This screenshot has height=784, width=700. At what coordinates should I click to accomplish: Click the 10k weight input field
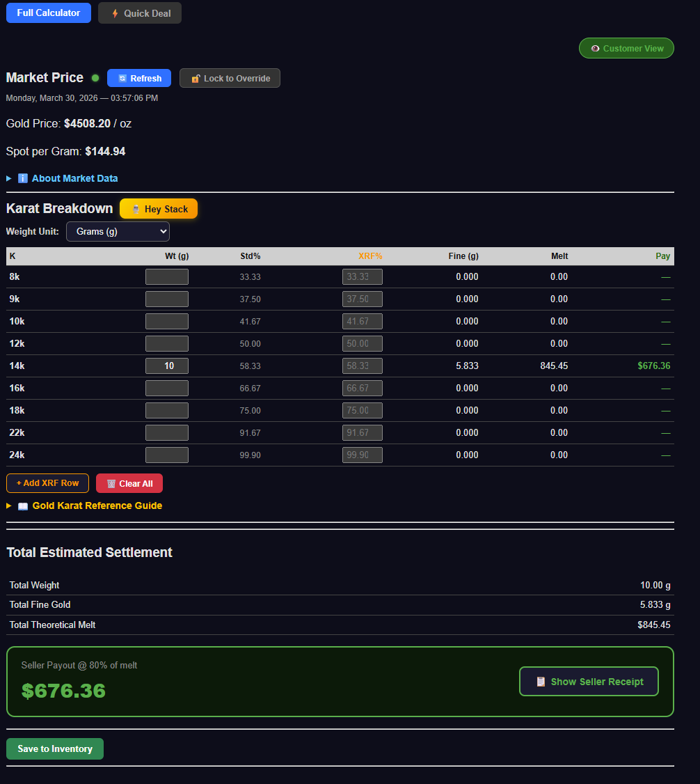(x=167, y=322)
